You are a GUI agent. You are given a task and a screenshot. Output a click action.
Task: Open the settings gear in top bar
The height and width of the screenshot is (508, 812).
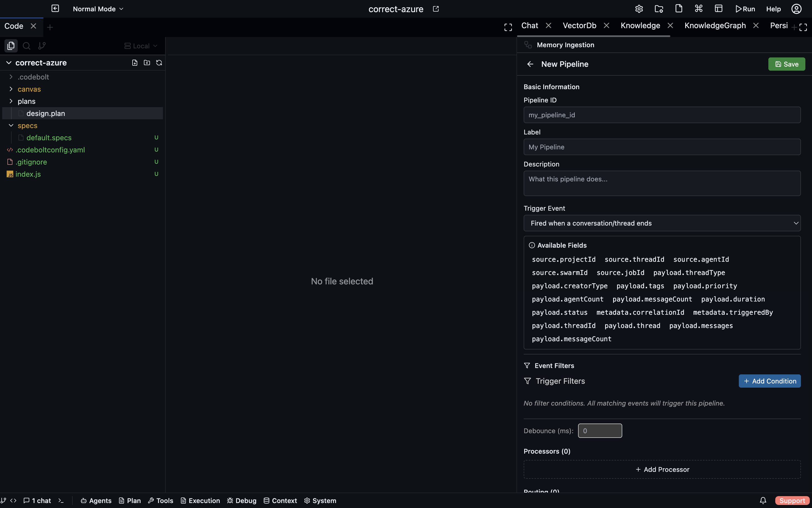click(639, 9)
